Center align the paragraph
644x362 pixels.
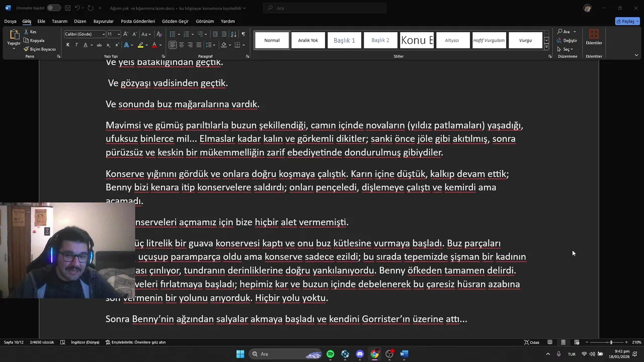pos(181,45)
